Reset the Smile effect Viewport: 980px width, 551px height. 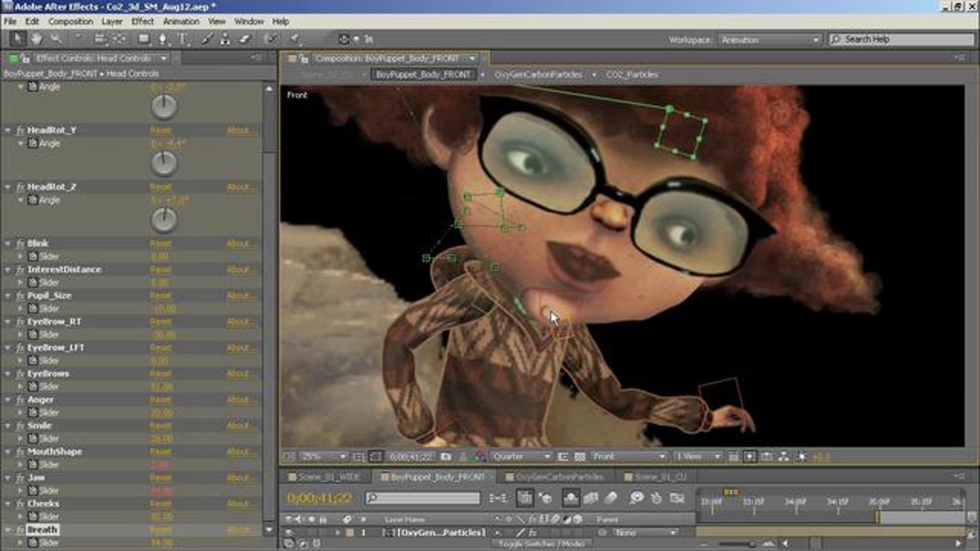point(160,426)
